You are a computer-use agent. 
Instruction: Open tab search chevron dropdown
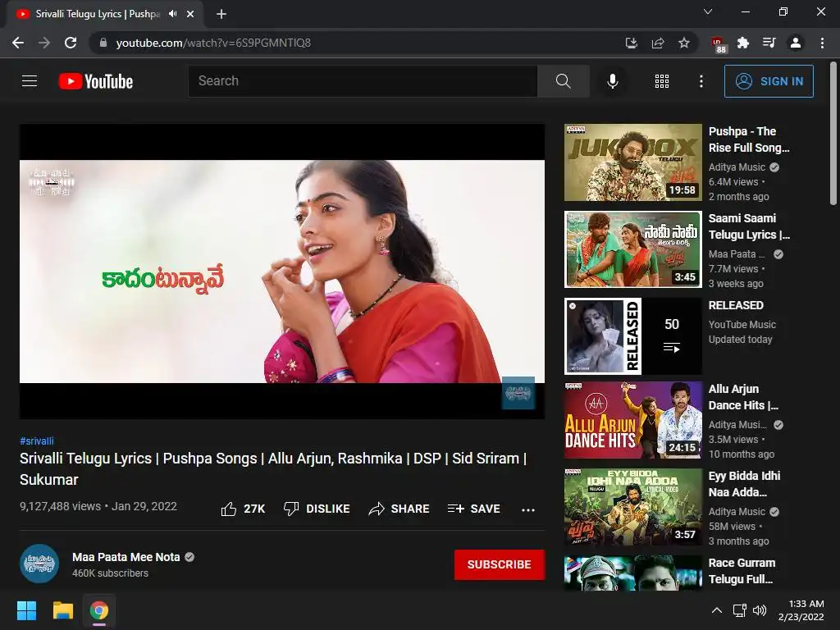pos(708,11)
